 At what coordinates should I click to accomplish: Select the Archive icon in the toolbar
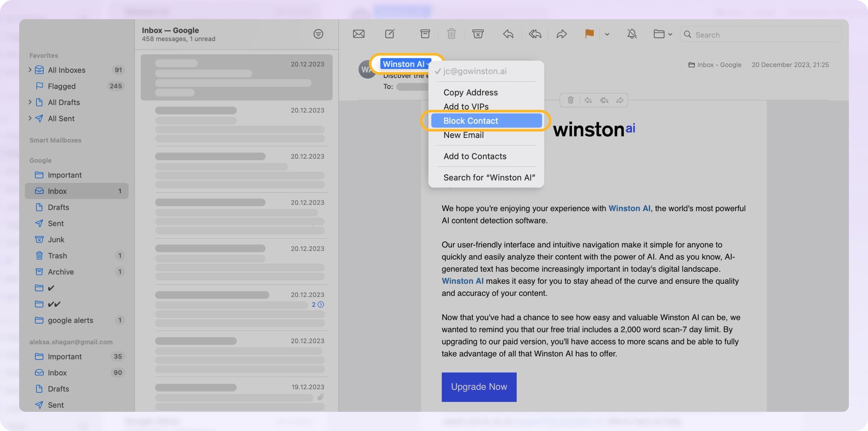pyautogui.click(x=424, y=34)
